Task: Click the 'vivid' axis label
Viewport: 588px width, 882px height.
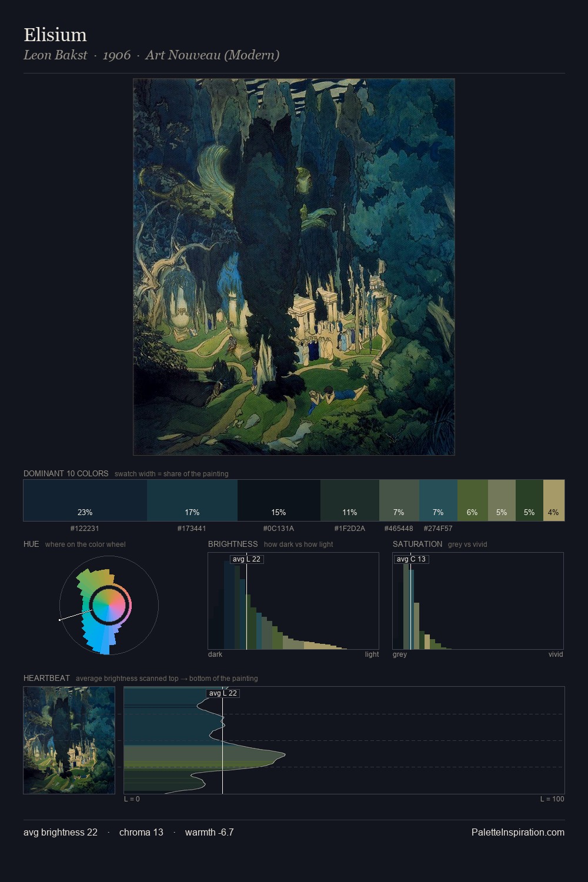Action: pyautogui.click(x=556, y=654)
